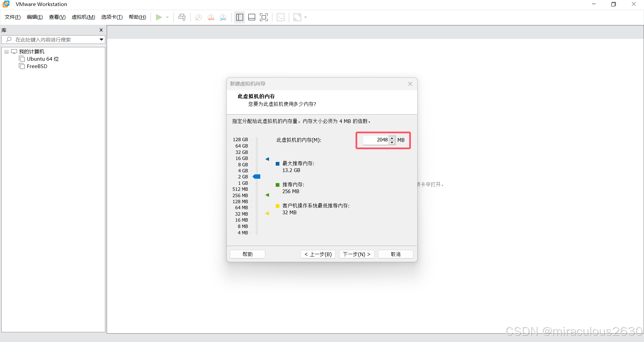
Task: Click the Take Snapshot clock icon
Action: coord(199,17)
